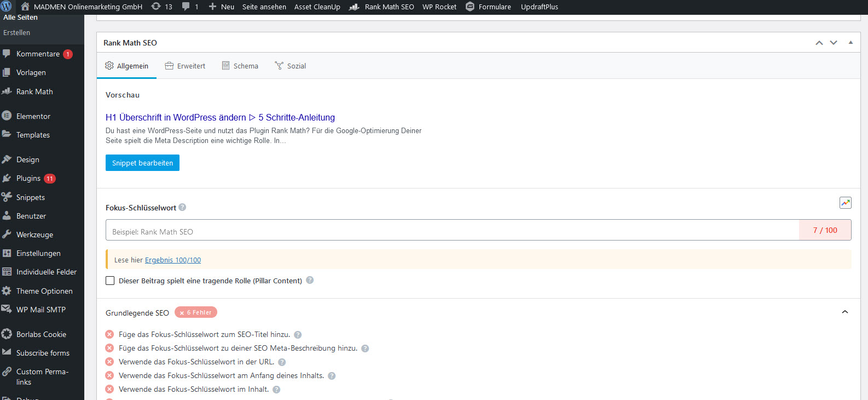The width and height of the screenshot is (868, 400).
Task: Click the 7 / 100 score indicator
Action: click(x=825, y=230)
